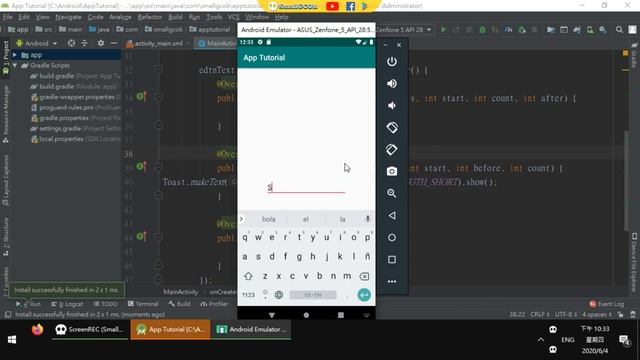Viewport: 640px width, 360px height.
Task: Open the profiler gauge icon in the toolbar
Action: pos(509,30)
